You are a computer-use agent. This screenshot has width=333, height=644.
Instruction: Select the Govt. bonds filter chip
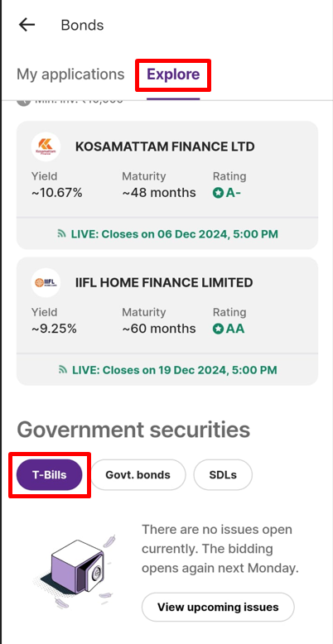[x=138, y=475]
